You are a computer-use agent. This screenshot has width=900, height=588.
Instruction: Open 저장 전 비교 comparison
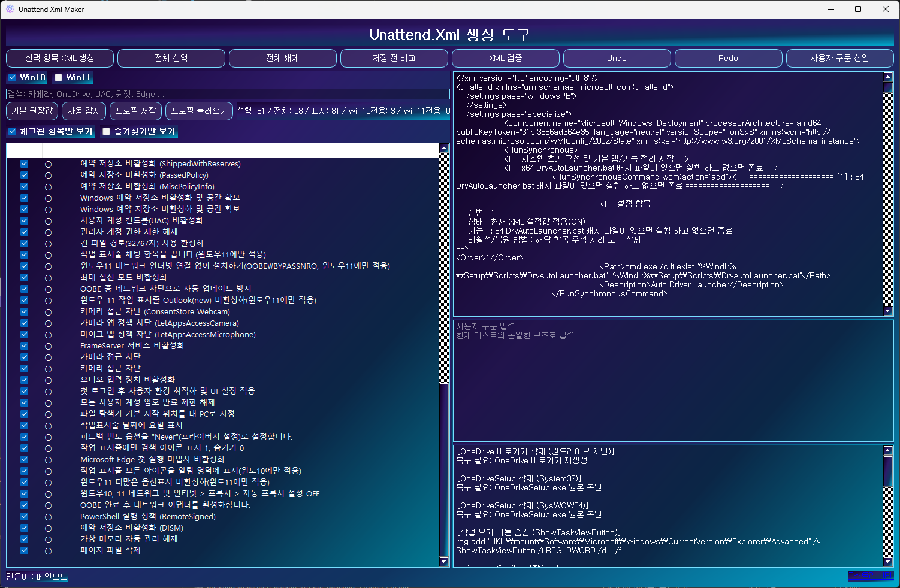point(394,58)
